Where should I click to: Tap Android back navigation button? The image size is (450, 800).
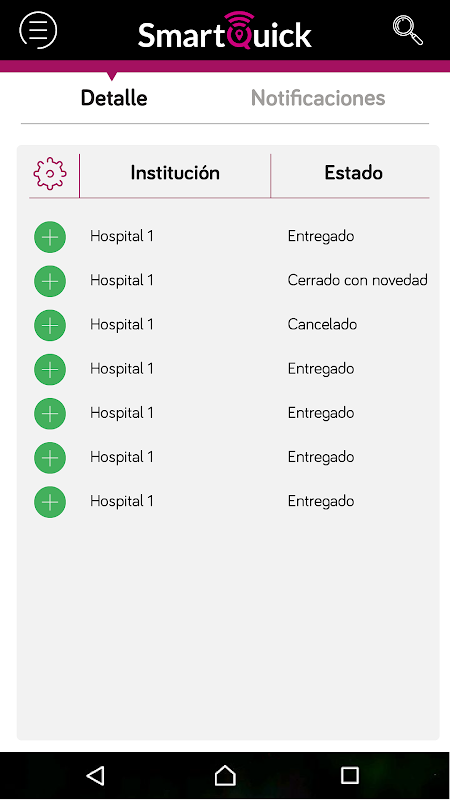coord(95,775)
